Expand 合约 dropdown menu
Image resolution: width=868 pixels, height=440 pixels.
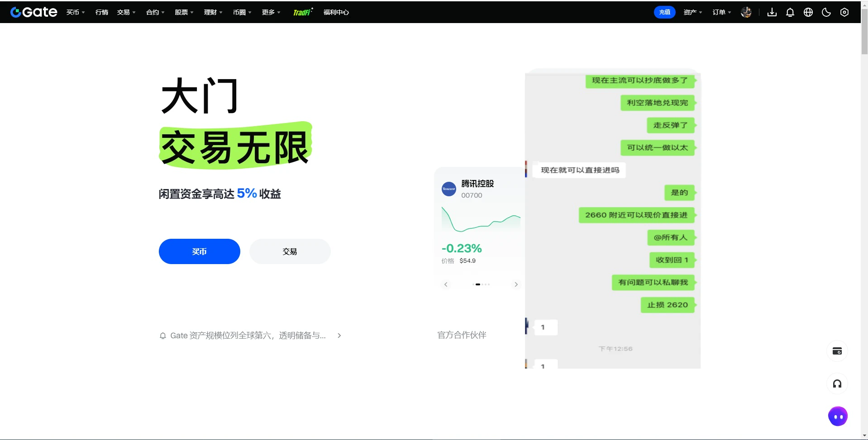(155, 12)
